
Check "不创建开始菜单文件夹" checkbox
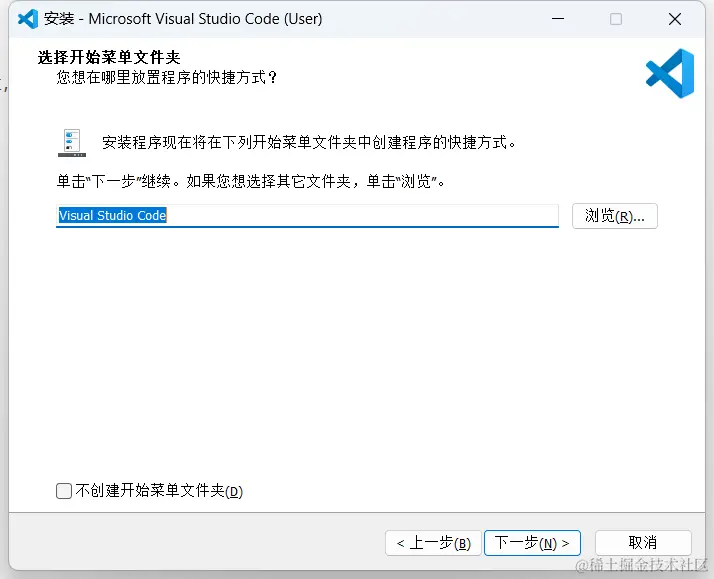tap(64, 491)
